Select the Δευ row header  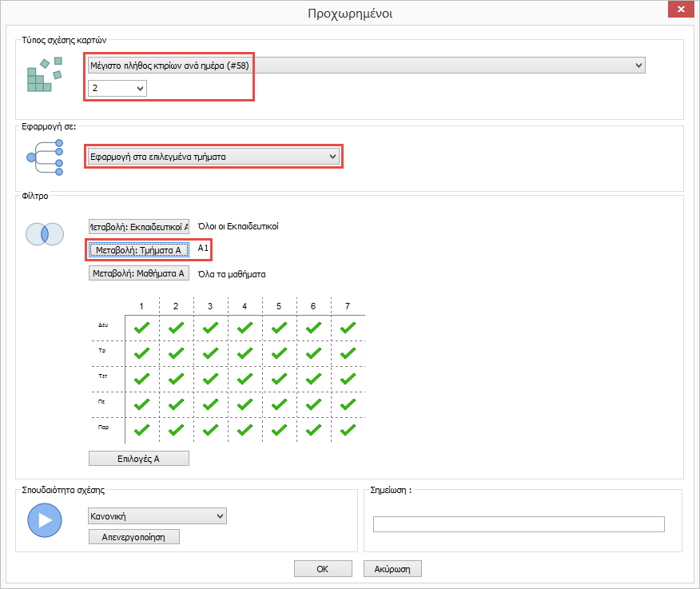[104, 327]
